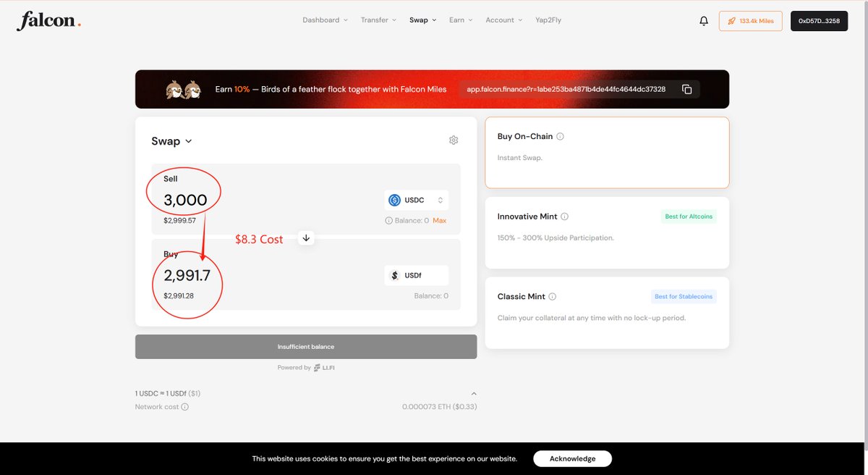Open swap settings gear icon
The width and height of the screenshot is (868, 475).
click(454, 140)
